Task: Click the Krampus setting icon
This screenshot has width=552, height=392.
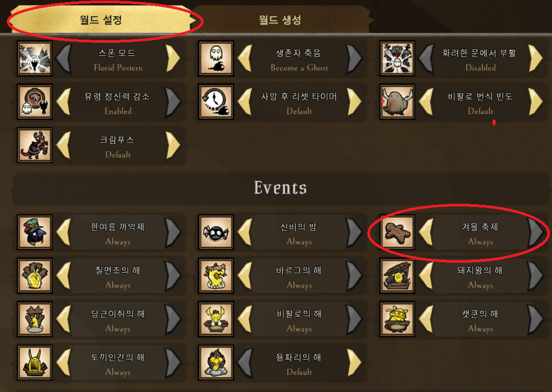Action: (34, 145)
